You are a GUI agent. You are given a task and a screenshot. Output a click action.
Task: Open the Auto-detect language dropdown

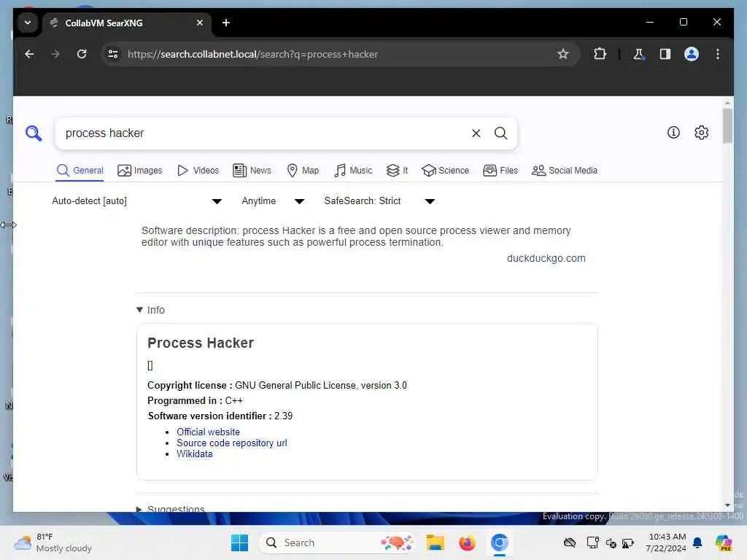click(136, 201)
